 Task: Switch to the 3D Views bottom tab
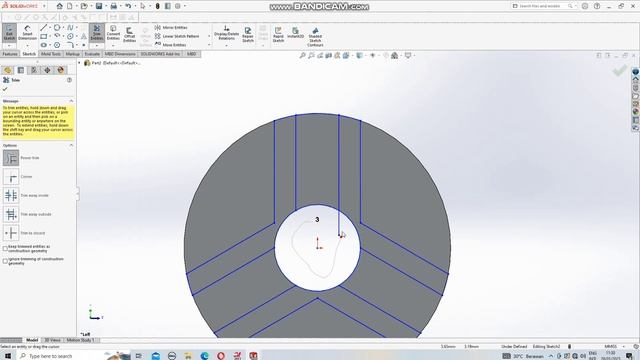(x=52, y=340)
